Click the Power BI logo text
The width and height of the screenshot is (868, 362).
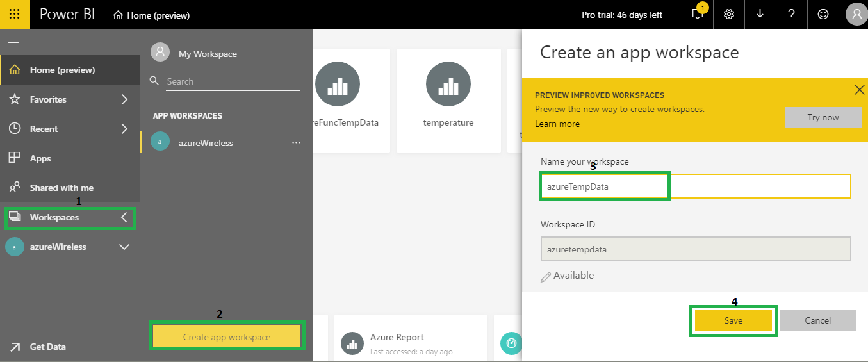[67, 14]
